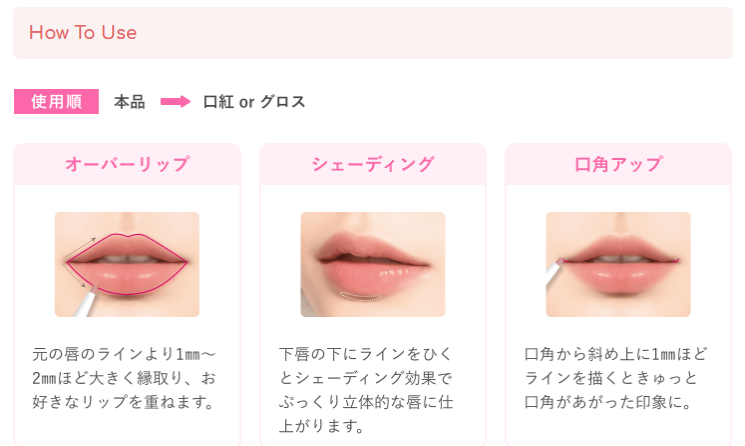The height and width of the screenshot is (446, 745).
Task: Click the 口紅 or グロス text
Action: 254,102
